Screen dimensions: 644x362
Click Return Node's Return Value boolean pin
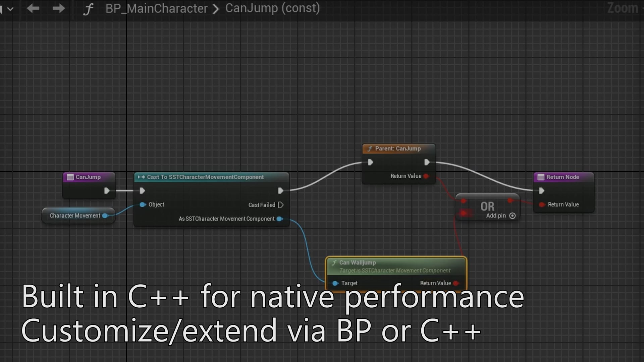pos(542,204)
